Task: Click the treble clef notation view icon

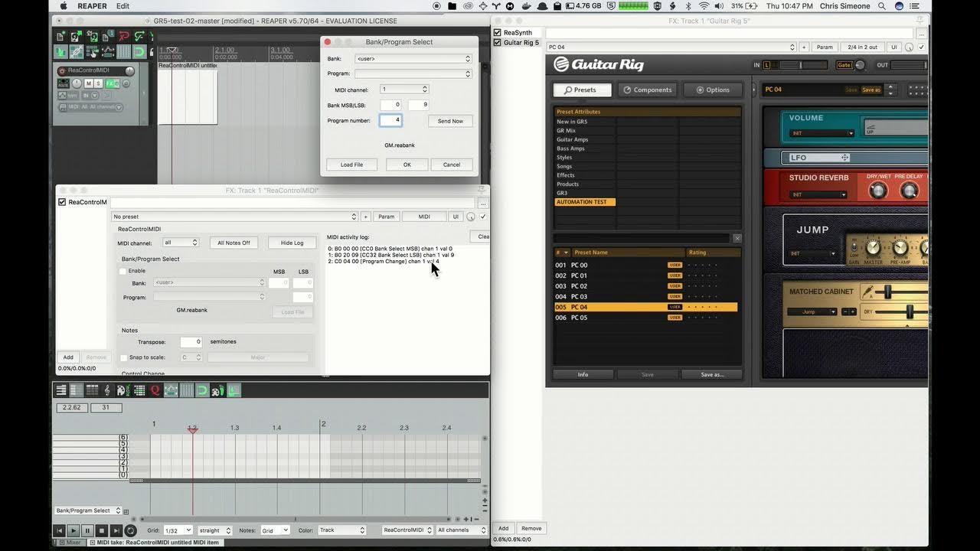Action: tap(107, 390)
